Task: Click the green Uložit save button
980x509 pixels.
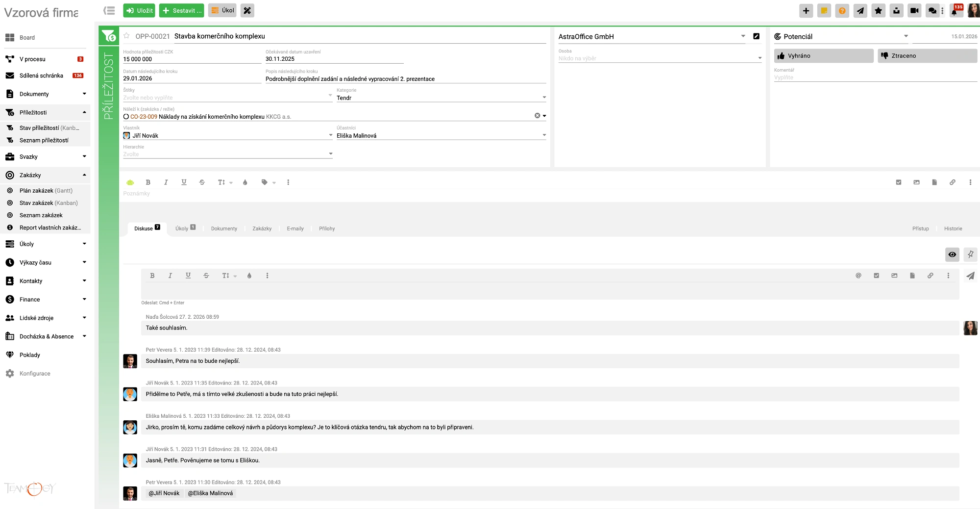Action: coord(139,10)
